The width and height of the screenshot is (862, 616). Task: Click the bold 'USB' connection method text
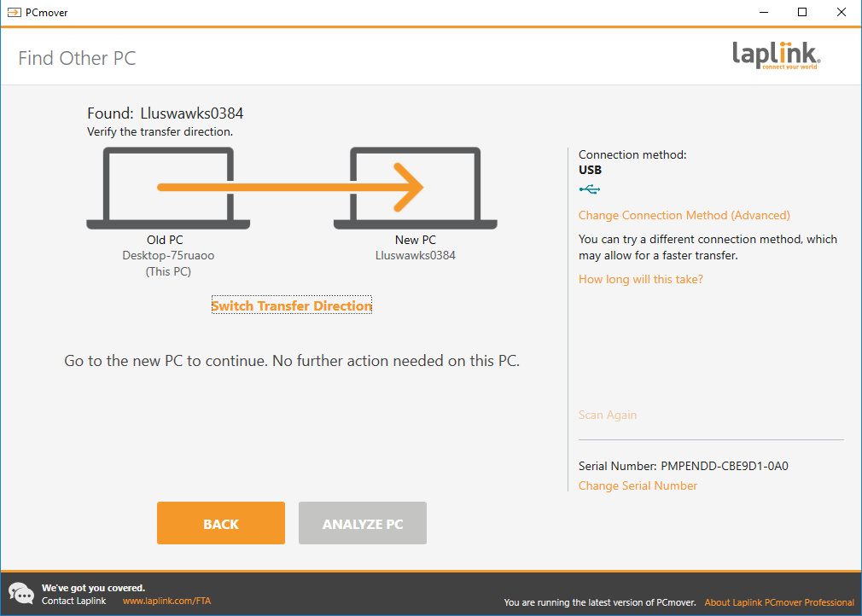(590, 171)
